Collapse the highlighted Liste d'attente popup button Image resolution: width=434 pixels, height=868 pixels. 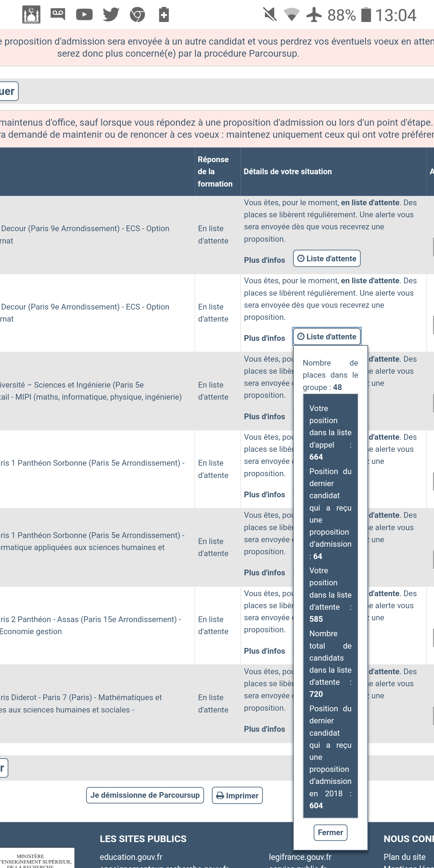[x=326, y=337]
